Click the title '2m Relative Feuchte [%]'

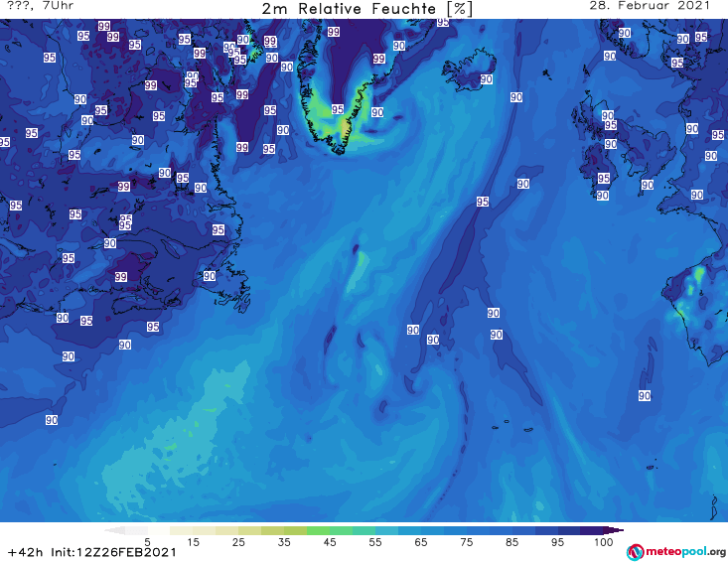click(x=367, y=9)
